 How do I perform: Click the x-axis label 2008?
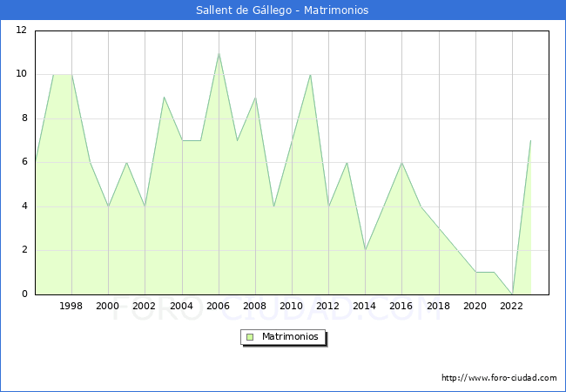coord(254,306)
